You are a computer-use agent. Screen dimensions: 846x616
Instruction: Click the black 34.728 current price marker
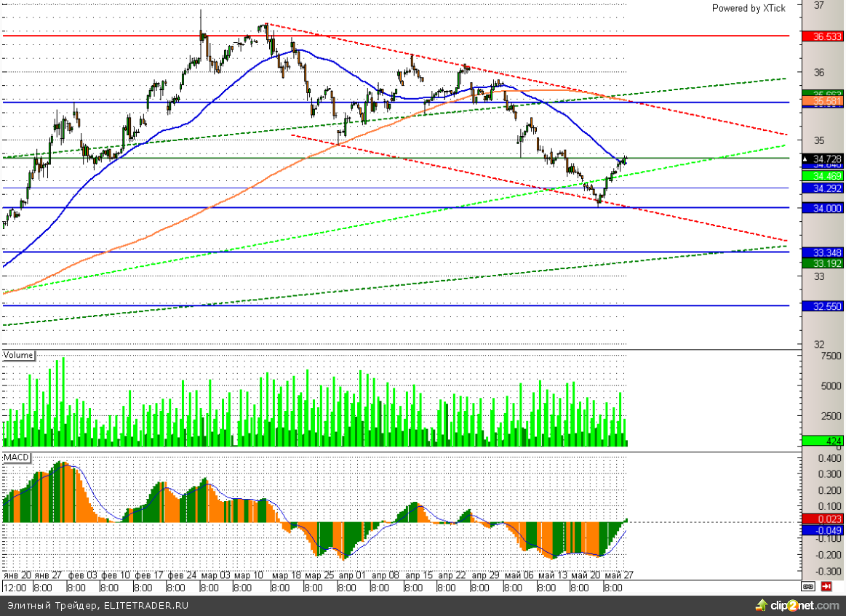point(822,159)
